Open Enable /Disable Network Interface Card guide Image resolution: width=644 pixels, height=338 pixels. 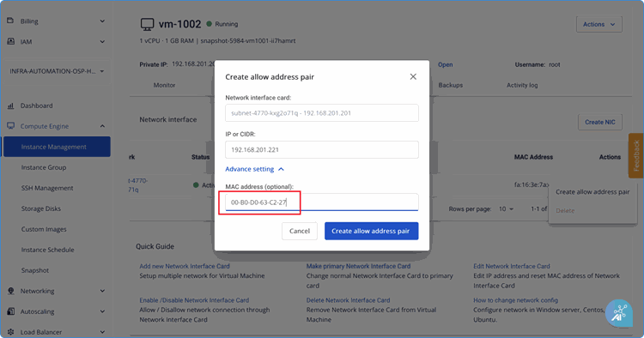(194, 300)
